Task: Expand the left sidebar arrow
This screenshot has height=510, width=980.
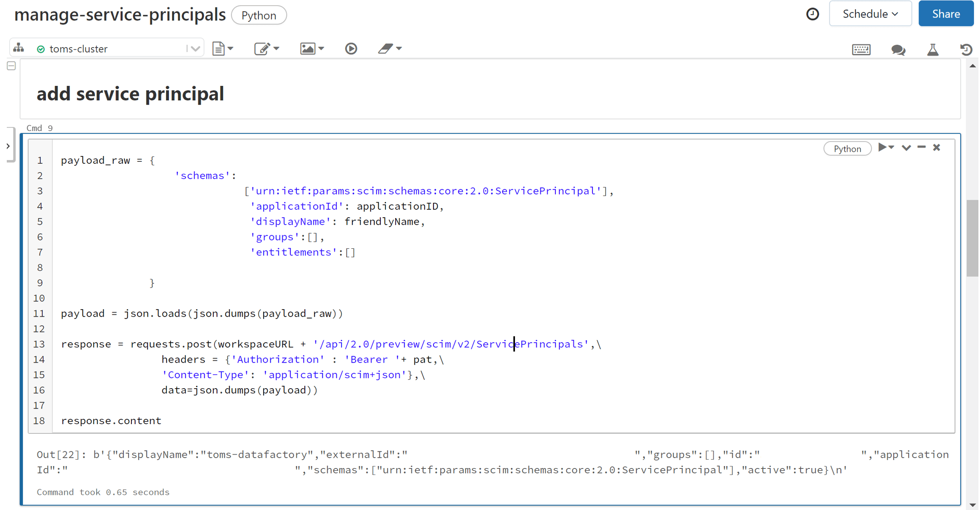Action: click(9, 146)
